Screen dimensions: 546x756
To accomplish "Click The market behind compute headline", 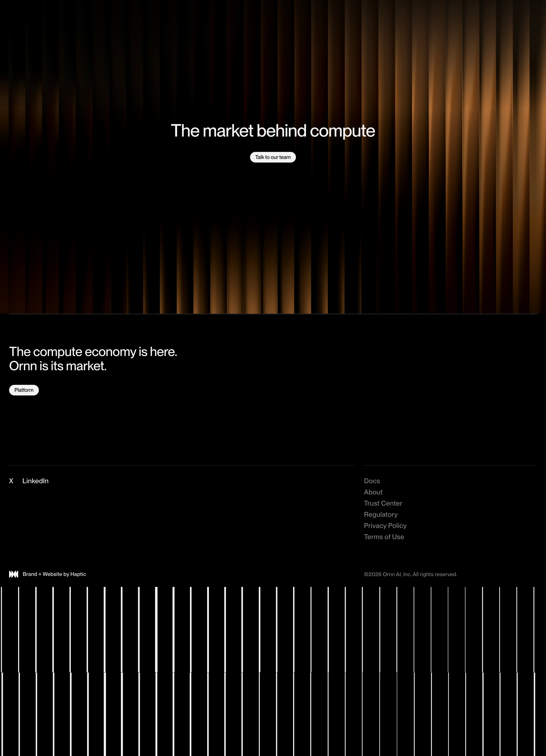I will tap(273, 131).
